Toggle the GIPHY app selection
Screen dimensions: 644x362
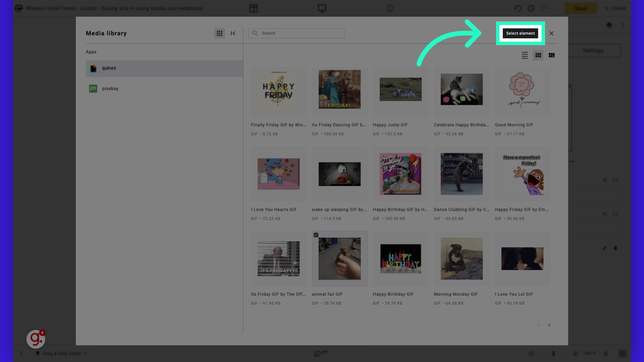164,68
